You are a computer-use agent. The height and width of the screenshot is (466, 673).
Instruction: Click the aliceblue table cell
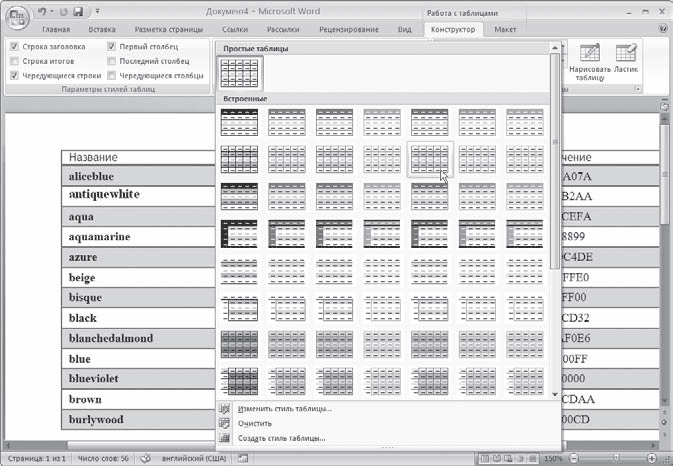(x=138, y=176)
